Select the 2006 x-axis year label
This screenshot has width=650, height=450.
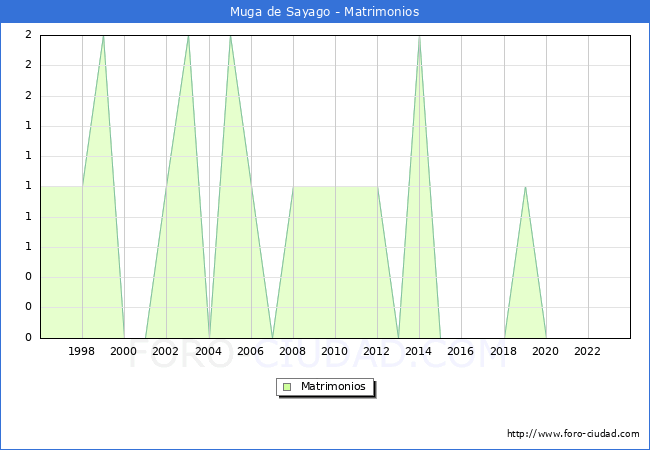[x=250, y=351]
